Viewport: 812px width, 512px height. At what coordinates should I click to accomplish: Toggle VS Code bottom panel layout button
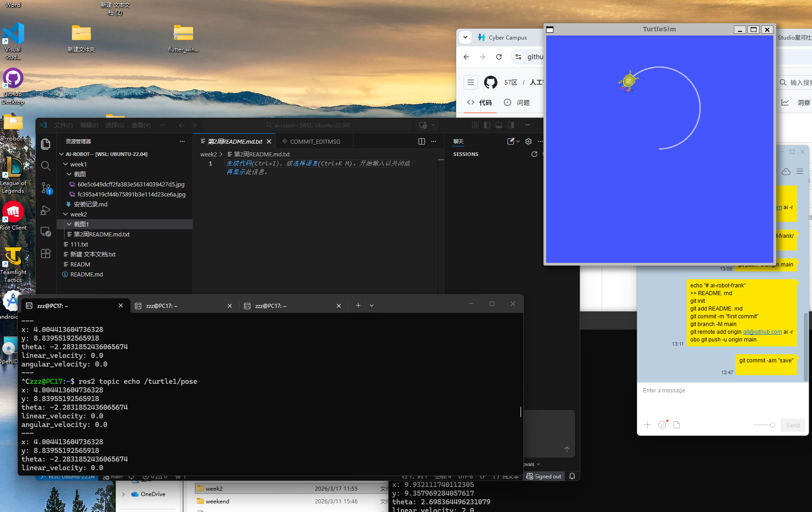tap(499, 125)
